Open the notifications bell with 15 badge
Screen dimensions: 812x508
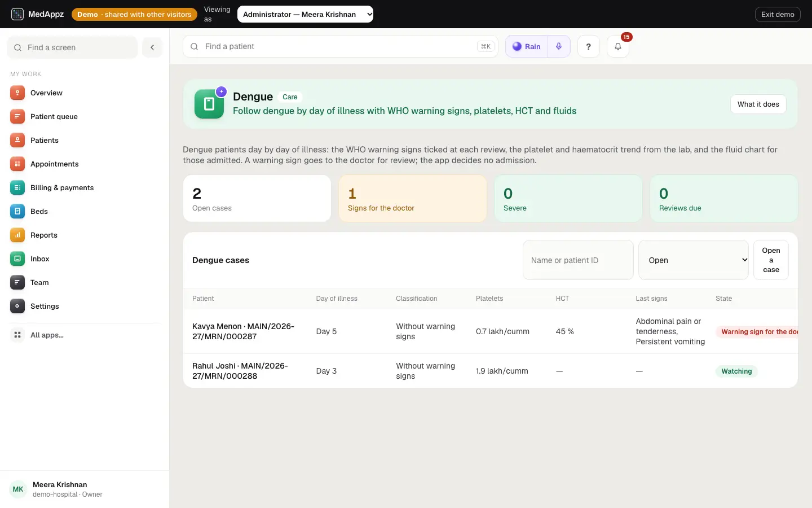[x=618, y=46]
